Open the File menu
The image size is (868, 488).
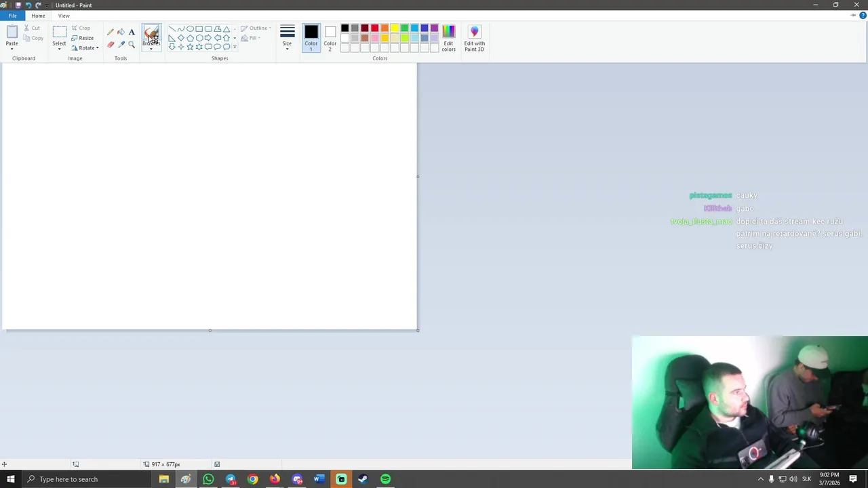(12, 16)
